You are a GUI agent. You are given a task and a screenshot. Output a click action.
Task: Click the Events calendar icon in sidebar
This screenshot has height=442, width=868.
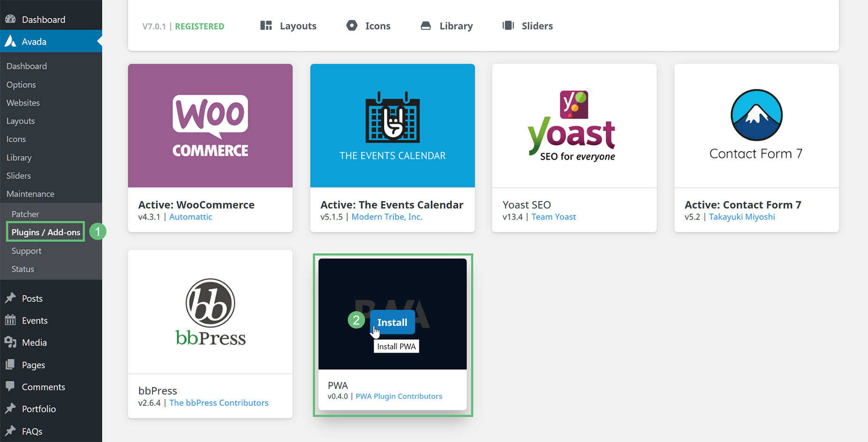(10, 320)
